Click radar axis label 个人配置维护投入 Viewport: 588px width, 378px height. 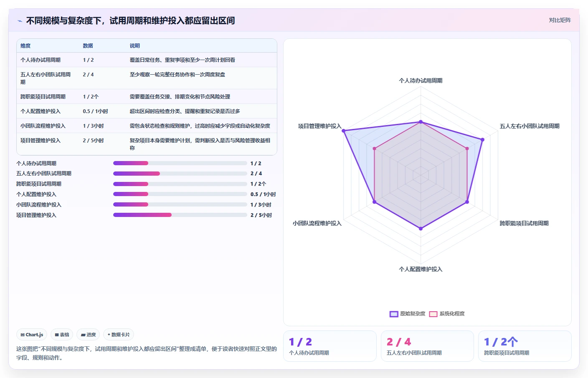point(421,270)
